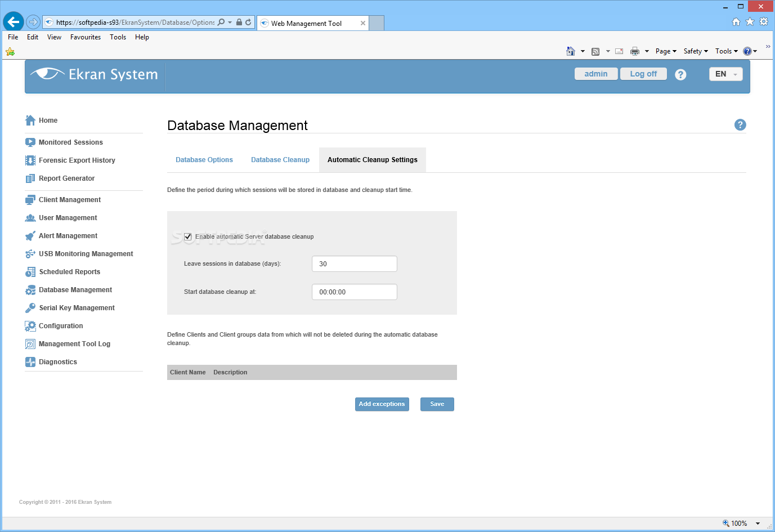Viewport: 775px width, 532px height.
Task: Click the Client Name column header
Action: point(188,373)
